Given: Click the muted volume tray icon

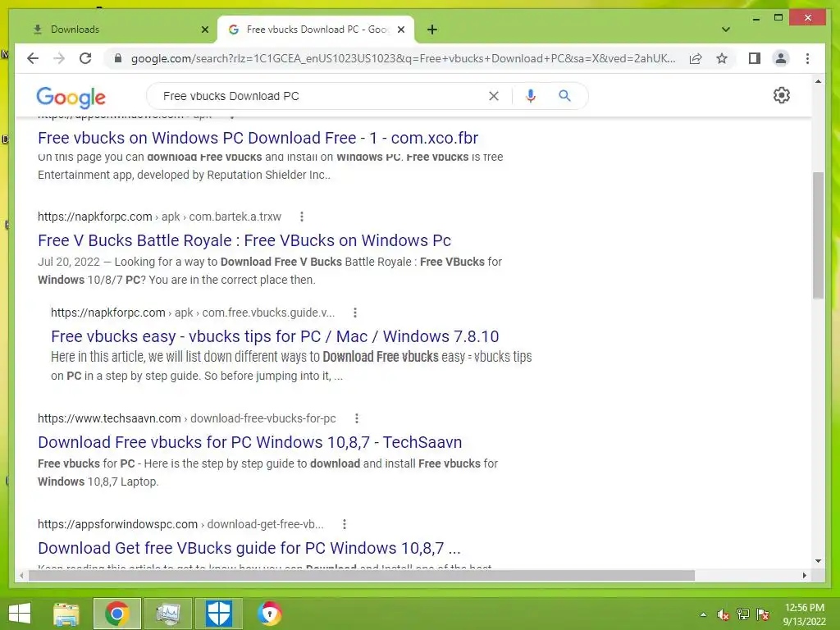Looking at the screenshot, I should (724, 614).
